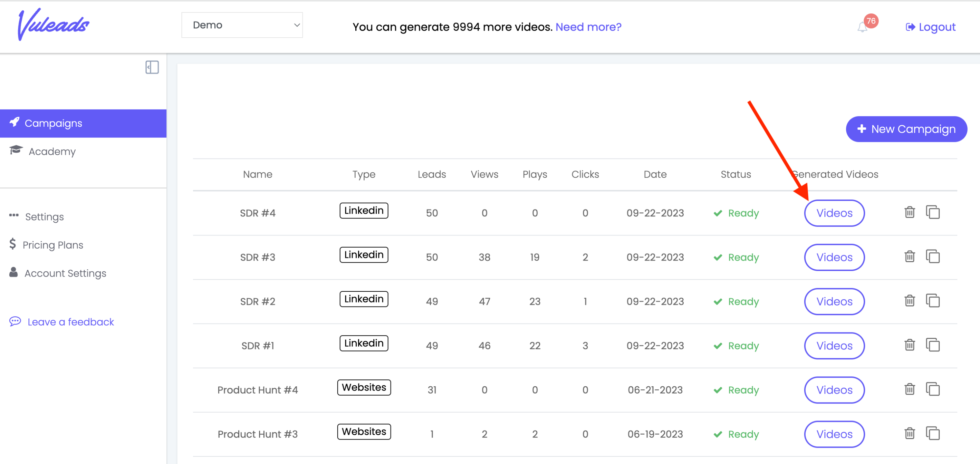This screenshot has height=464, width=980.
Task: Click the Product Hunt #4 campaign name
Action: click(x=258, y=390)
